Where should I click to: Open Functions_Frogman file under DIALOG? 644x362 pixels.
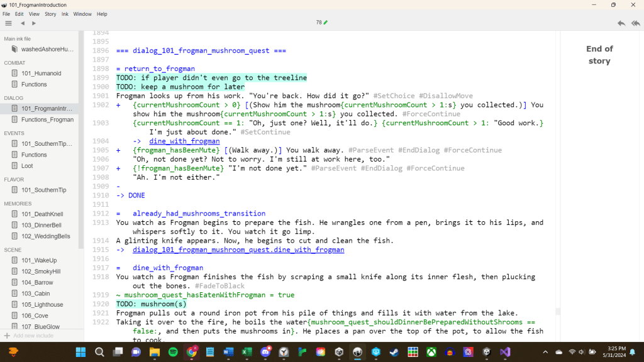click(x=47, y=119)
